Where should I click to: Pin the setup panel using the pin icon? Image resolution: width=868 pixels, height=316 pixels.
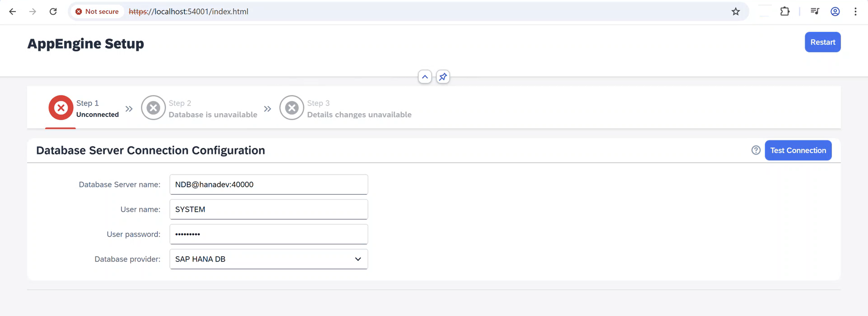point(443,77)
